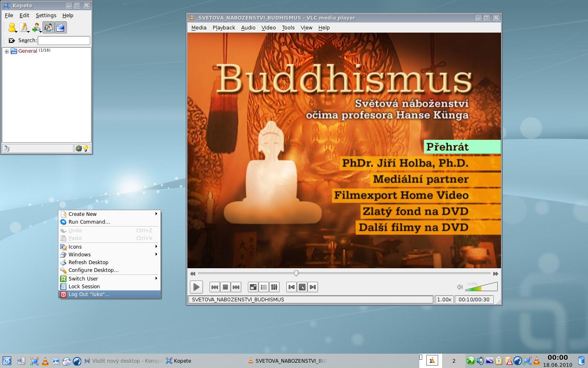Image resolution: width=588 pixels, height=368 pixels.
Task: Toggle show empty groups folder button
Action: pyautogui.click(x=60, y=28)
